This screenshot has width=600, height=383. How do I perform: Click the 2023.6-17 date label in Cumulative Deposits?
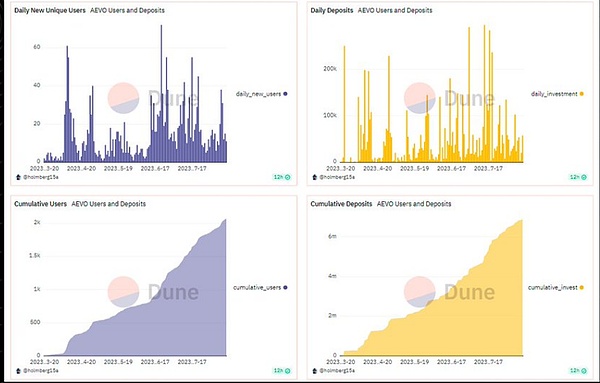[x=452, y=362]
